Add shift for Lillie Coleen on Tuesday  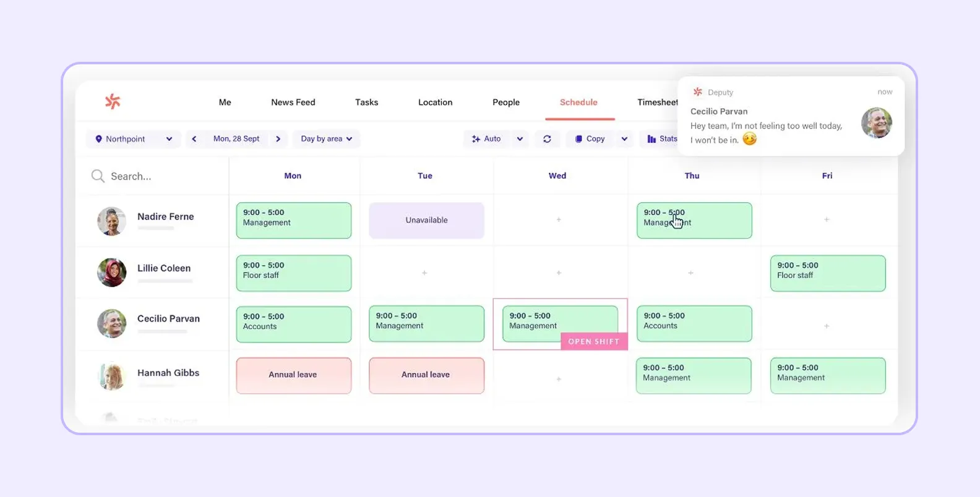(x=424, y=273)
